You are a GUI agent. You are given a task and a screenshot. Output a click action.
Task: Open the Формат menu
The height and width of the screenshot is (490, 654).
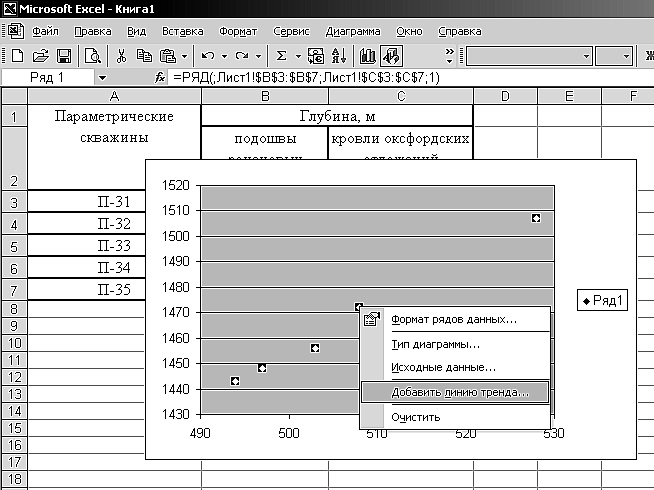point(238,31)
